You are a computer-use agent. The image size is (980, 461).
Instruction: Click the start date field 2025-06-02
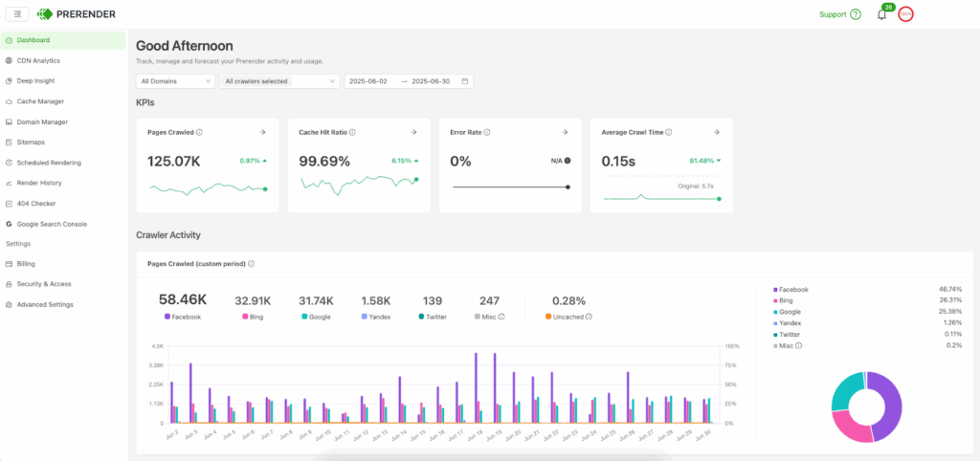click(x=368, y=81)
